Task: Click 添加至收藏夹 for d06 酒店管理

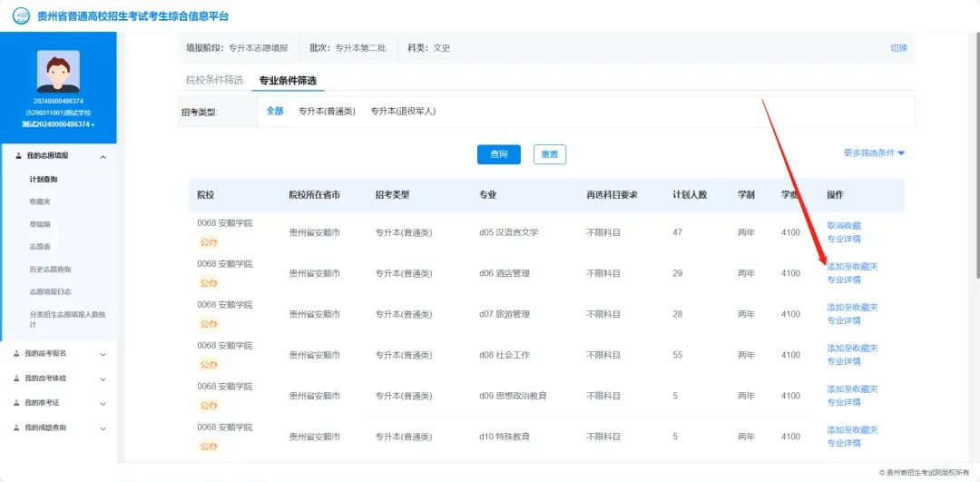Action: (x=851, y=267)
